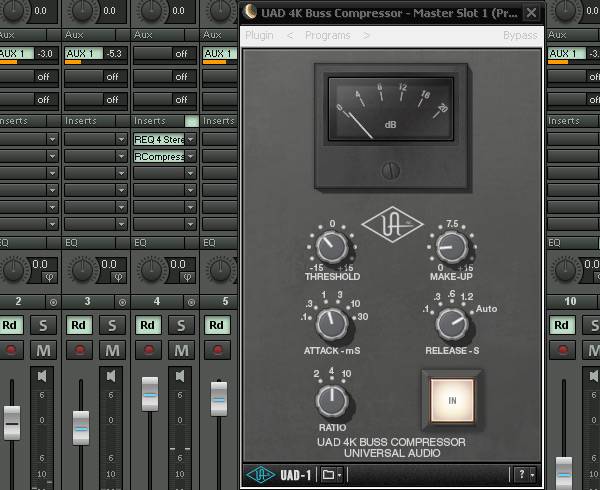Open channel 3 first insert slot dropdown
The height and width of the screenshot is (490, 600).
(121, 139)
